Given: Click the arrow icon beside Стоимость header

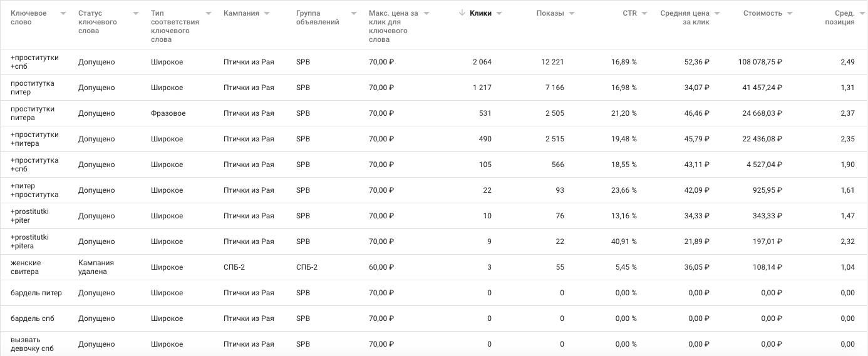Looking at the screenshot, I should tap(790, 13).
